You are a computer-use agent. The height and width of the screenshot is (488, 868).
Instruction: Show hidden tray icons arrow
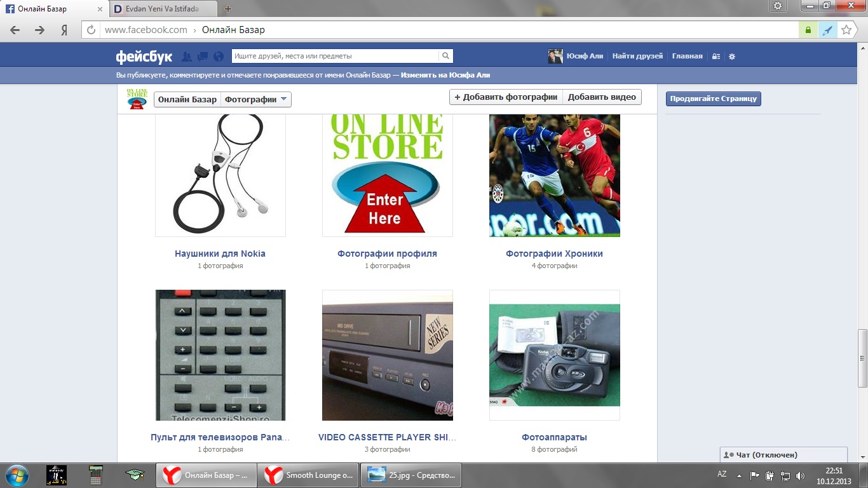coord(739,475)
